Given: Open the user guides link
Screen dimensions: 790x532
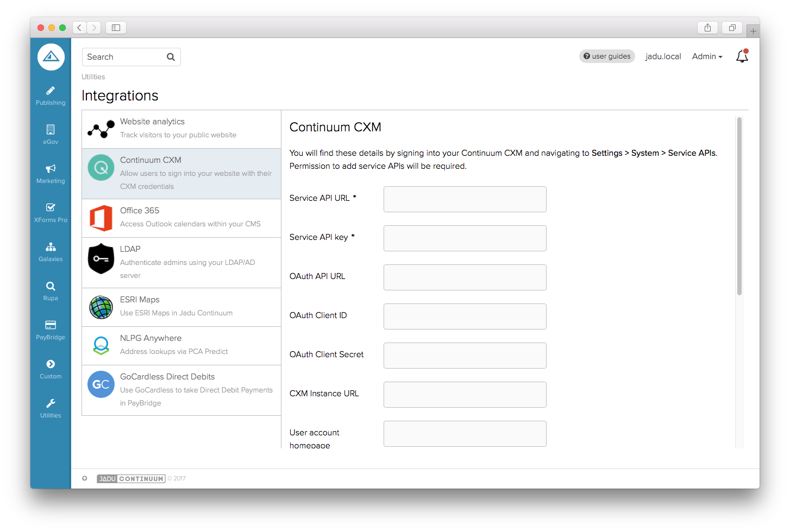Looking at the screenshot, I should 607,56.
